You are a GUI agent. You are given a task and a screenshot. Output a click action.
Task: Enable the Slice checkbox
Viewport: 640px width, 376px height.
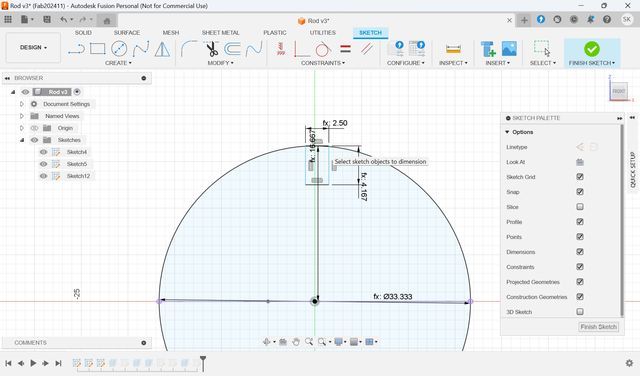pos(580,207)
